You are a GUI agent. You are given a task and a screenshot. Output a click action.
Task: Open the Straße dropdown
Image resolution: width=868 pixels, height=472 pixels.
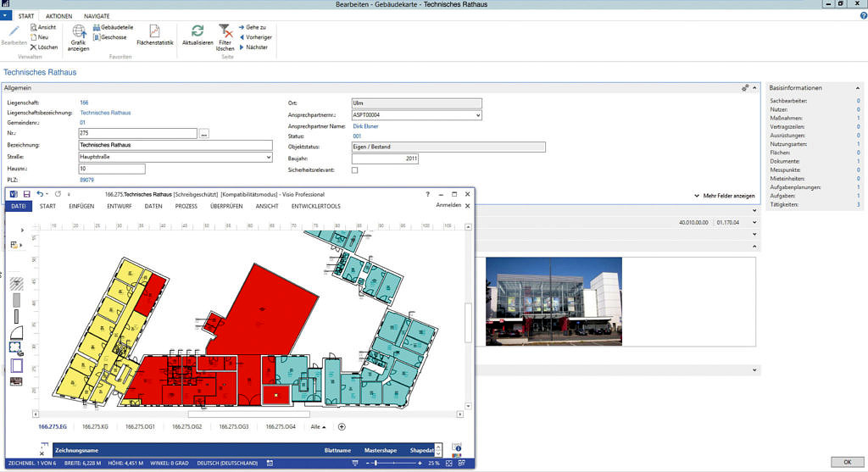pyautogui.click(x=269, y=157)
